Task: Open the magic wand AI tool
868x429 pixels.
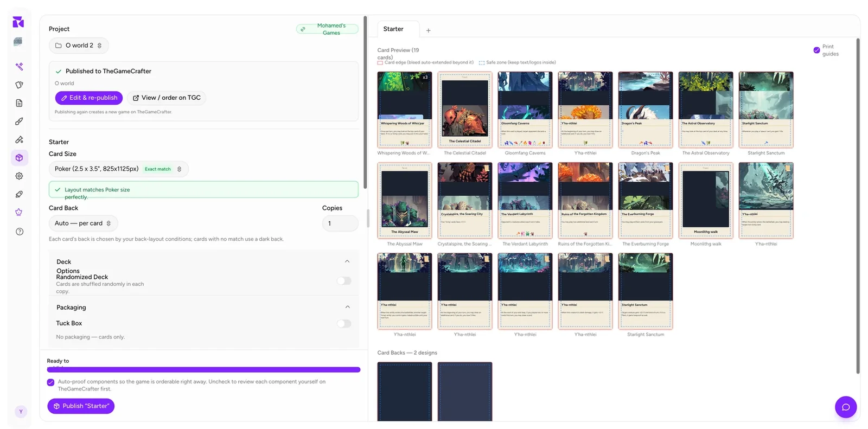Action: click(19, 67)
